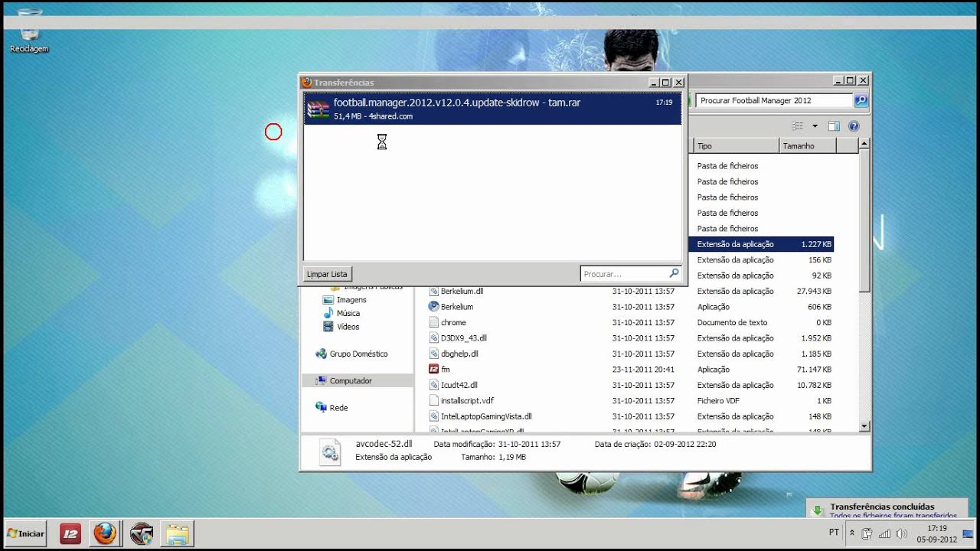This screenshot has height=551, width=980.
Task: Click the Limpar Lista button
Action: 327,274
